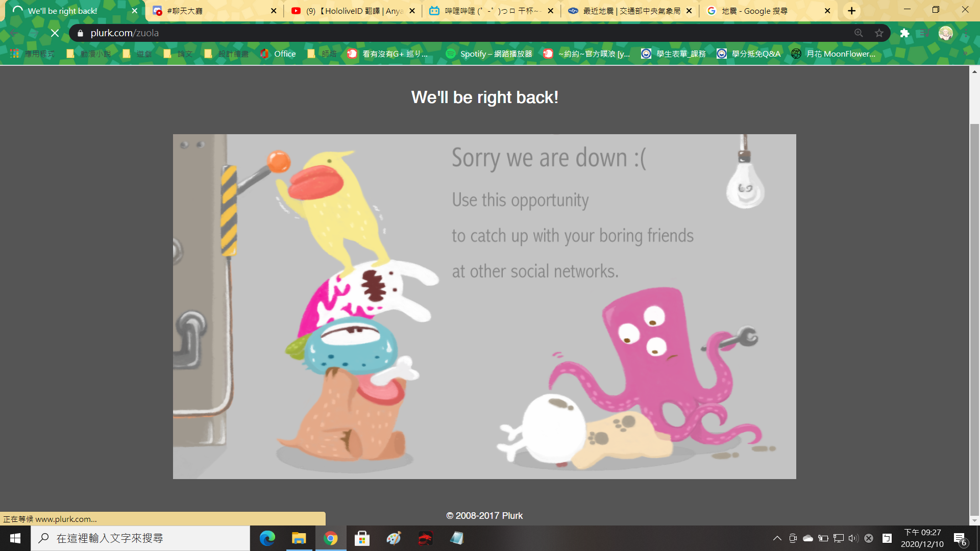Switch to the 地震 - Google 搜尋 tab
This screenshot has width=980, height=551.
[x=768, y=11]
